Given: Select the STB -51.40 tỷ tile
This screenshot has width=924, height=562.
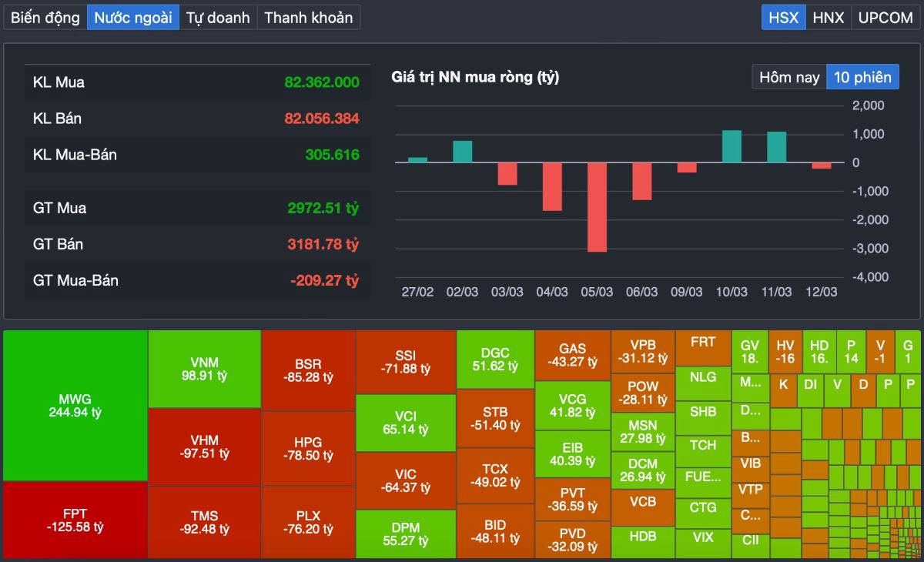Looking at the screenshot, I should pos(495,419).
